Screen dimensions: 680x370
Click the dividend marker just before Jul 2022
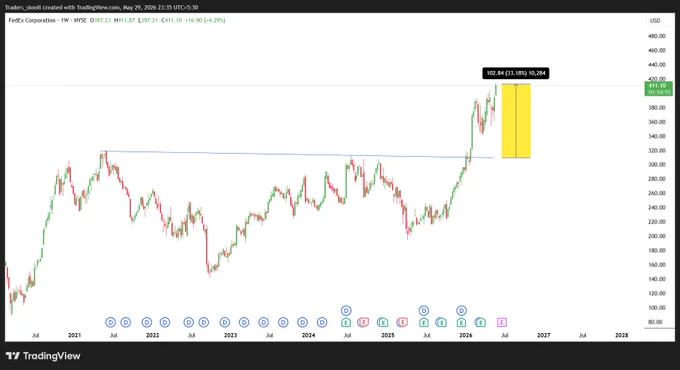coord(189,322)
